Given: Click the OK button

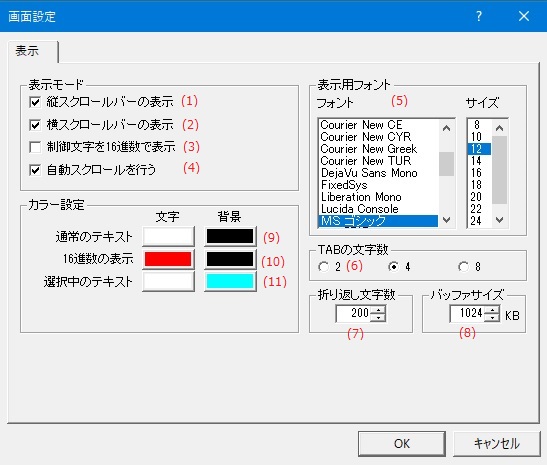Looking at the screenshot, I should tap(402, 443).
